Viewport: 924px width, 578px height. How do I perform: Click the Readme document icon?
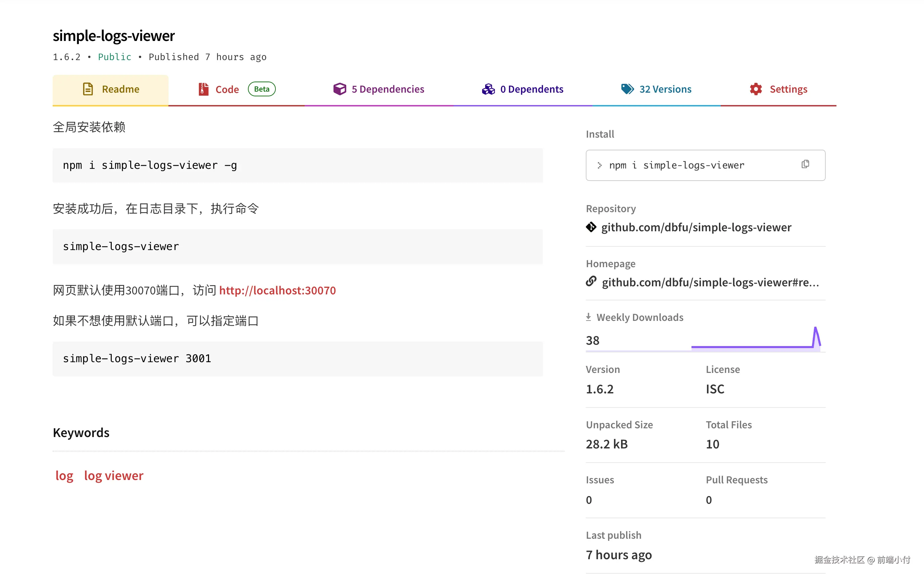click(x=88, y=89)
